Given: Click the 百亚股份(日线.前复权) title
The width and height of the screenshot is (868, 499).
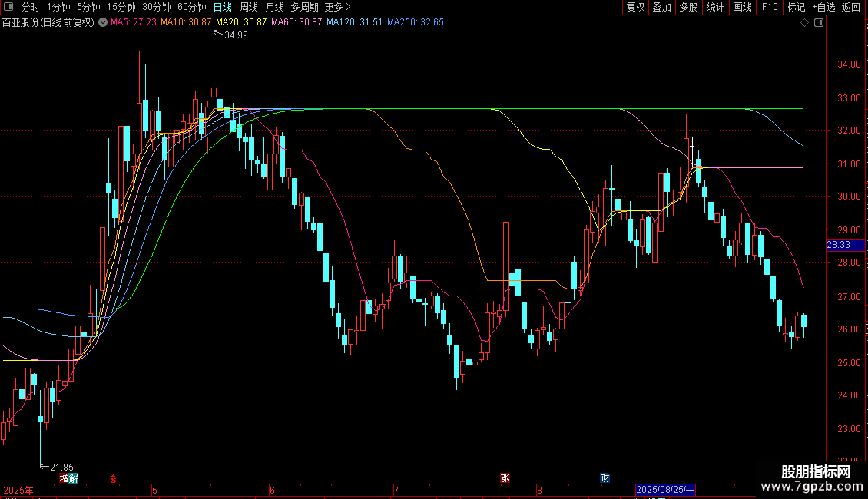Looking at the screenshot, I should coord(48,23).
